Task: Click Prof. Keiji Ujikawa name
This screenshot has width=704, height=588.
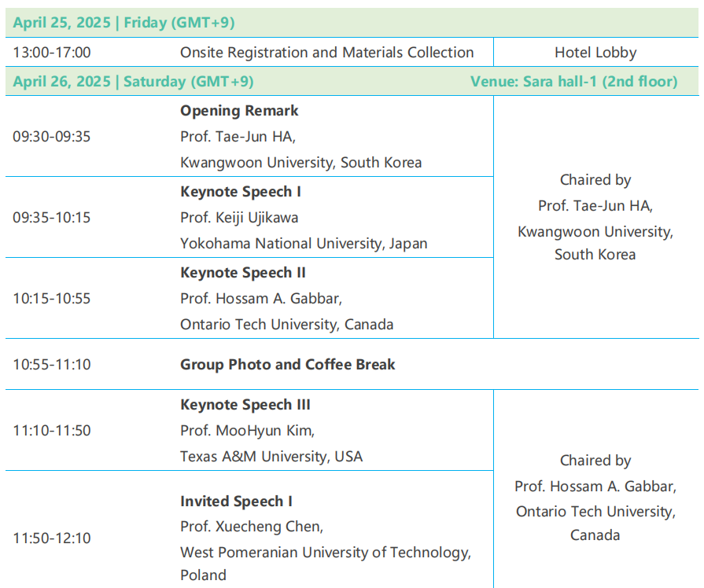Action: [x=239, y=218]
